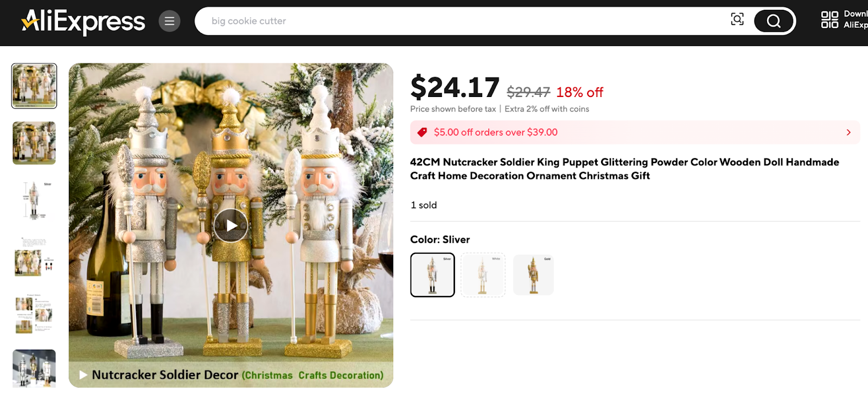Click the product title link

[624, 169]
